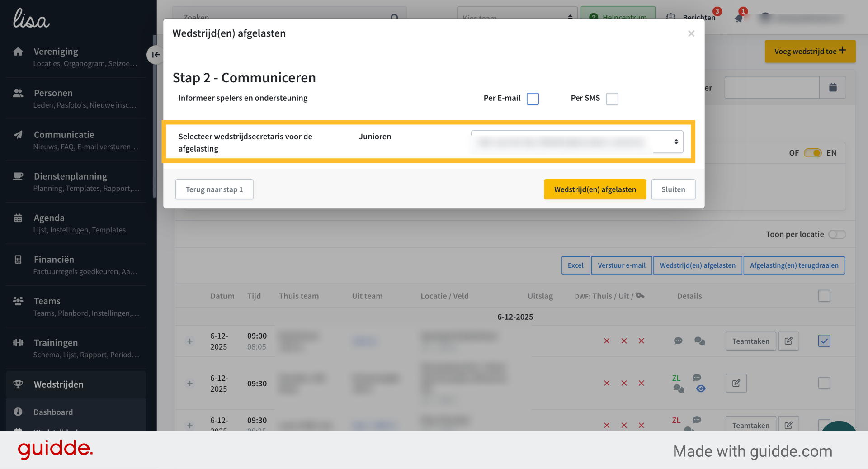Open the Junioren wedstrijdsecretaris dropdown
The width and height of the screenshot is (868, 469).
point(577,142)
